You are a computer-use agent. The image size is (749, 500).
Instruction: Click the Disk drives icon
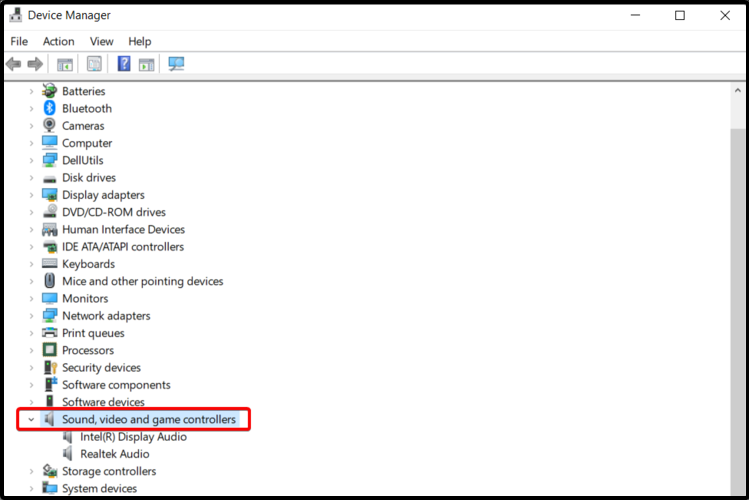click(49, 178)
